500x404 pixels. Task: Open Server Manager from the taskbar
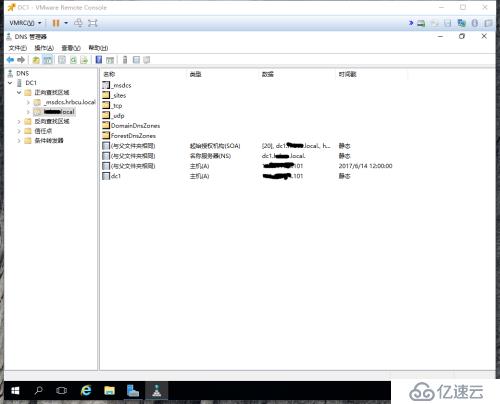click(x=133, y=390)
